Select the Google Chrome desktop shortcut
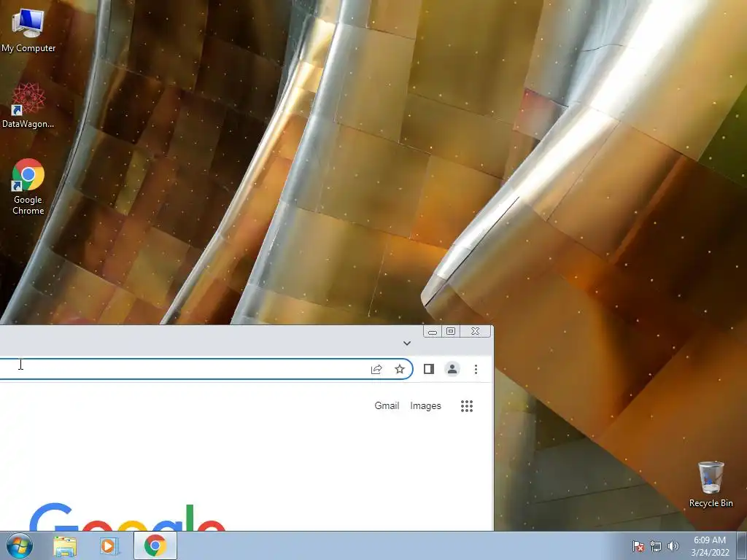The image size is (747, 560). click(x=28, y=187)
